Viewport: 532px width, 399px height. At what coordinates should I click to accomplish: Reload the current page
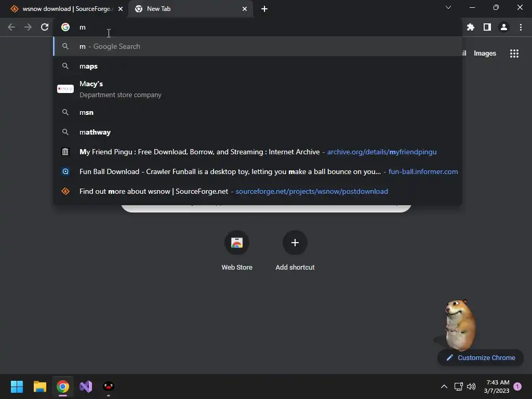45,27
